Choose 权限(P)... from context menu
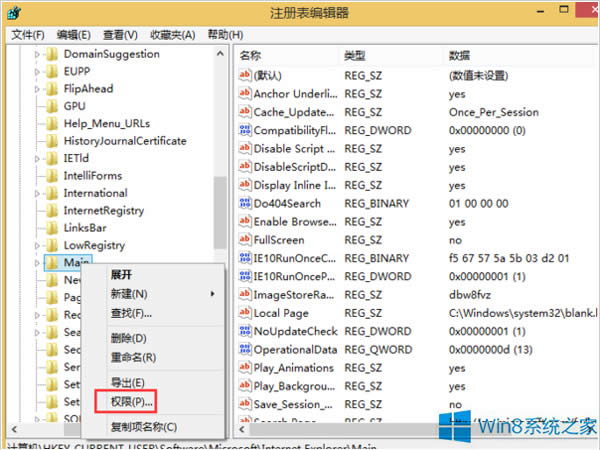Screen dimensions: 600x450 pyautogui.click(x=132, y=402)
